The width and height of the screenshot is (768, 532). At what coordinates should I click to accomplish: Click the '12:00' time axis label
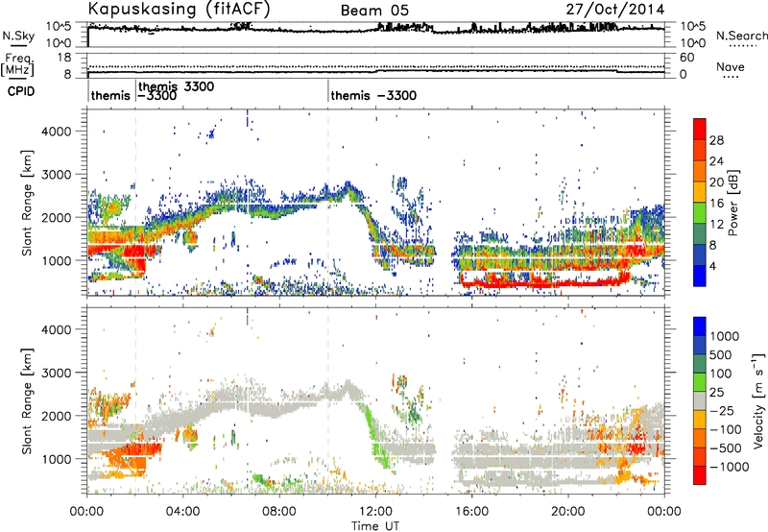(375, 512)
